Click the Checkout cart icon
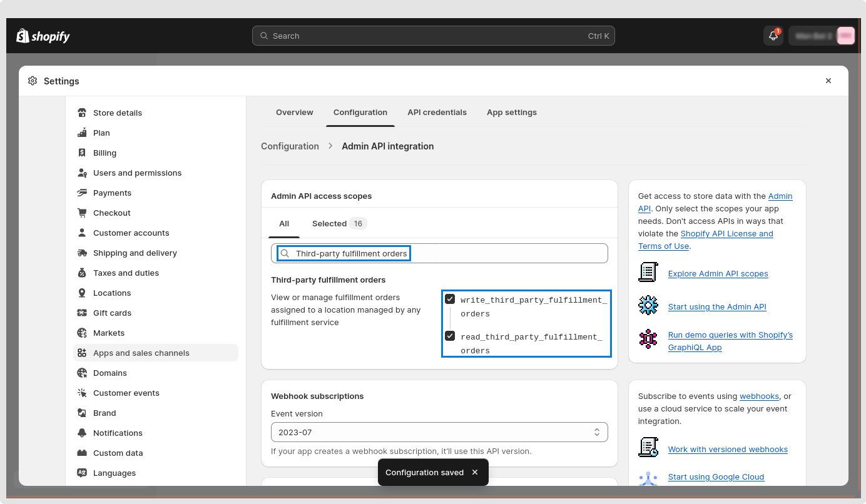866x504 pixels. click(82, 213)
